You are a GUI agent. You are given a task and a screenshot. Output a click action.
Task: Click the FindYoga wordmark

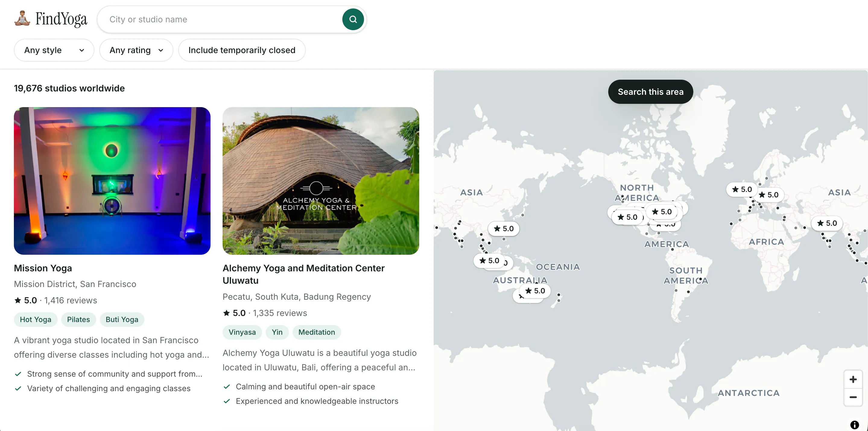(x=61, y=19)
